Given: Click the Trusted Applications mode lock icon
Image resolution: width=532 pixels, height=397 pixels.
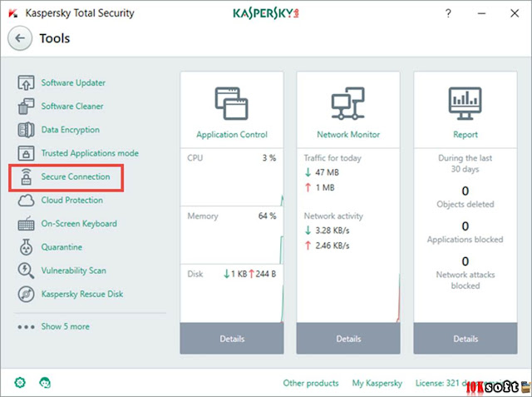Looking at the screenshot, I should tap(26, 153).
